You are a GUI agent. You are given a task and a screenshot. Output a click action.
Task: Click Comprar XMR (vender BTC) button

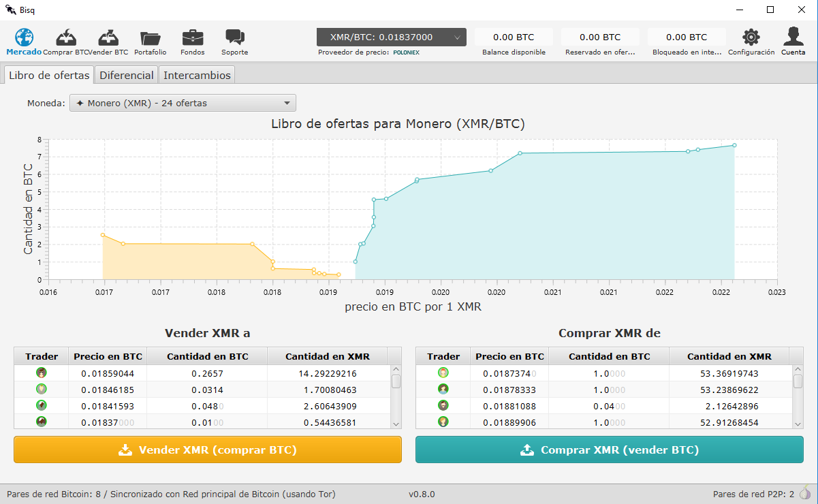click(610, 450)
